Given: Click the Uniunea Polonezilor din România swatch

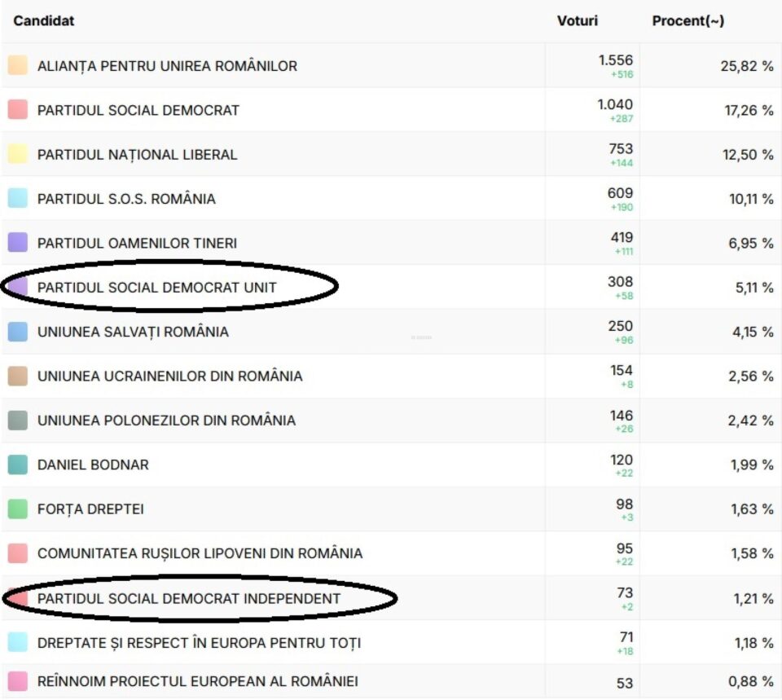Looking at the screenshot, I should click(x=17, y=420).
